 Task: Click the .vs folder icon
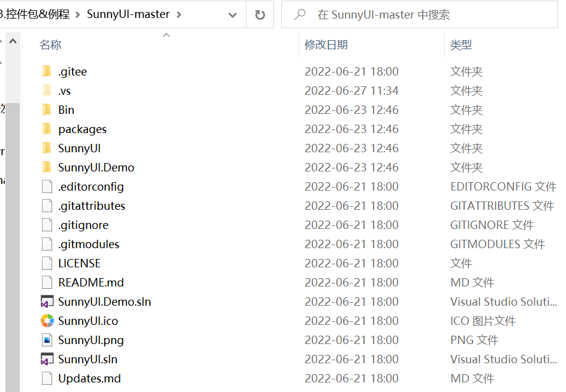[47, 91]
